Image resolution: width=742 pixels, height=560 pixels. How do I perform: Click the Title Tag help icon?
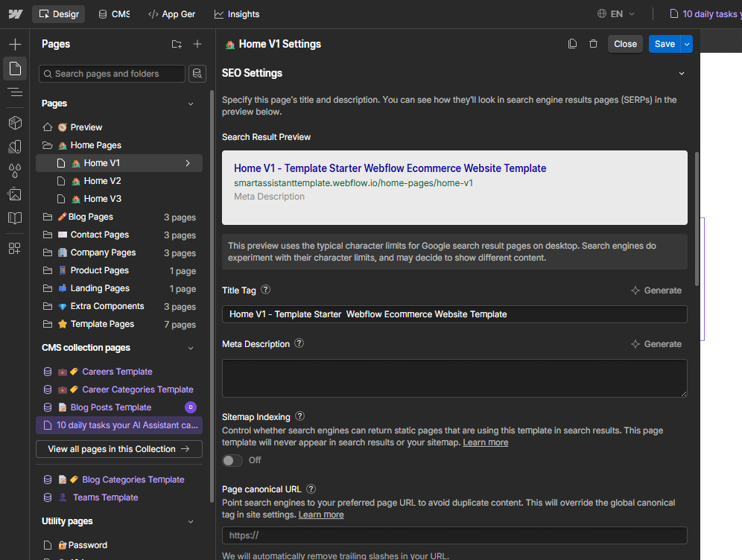[x=266, y=290]
